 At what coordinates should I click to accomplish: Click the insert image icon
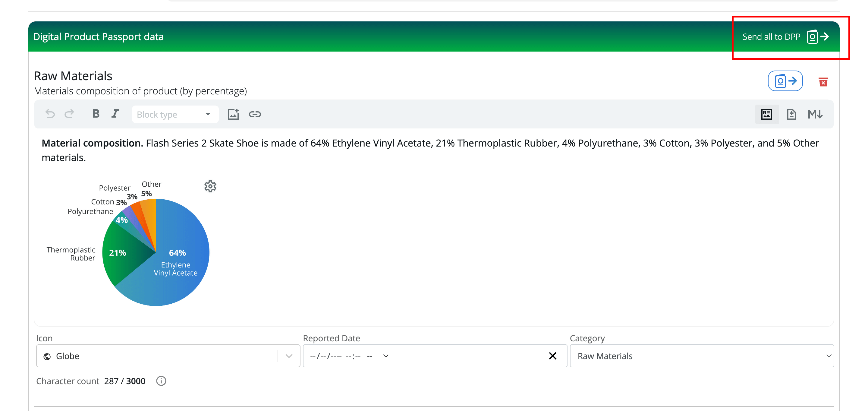[x=233, y=114]
